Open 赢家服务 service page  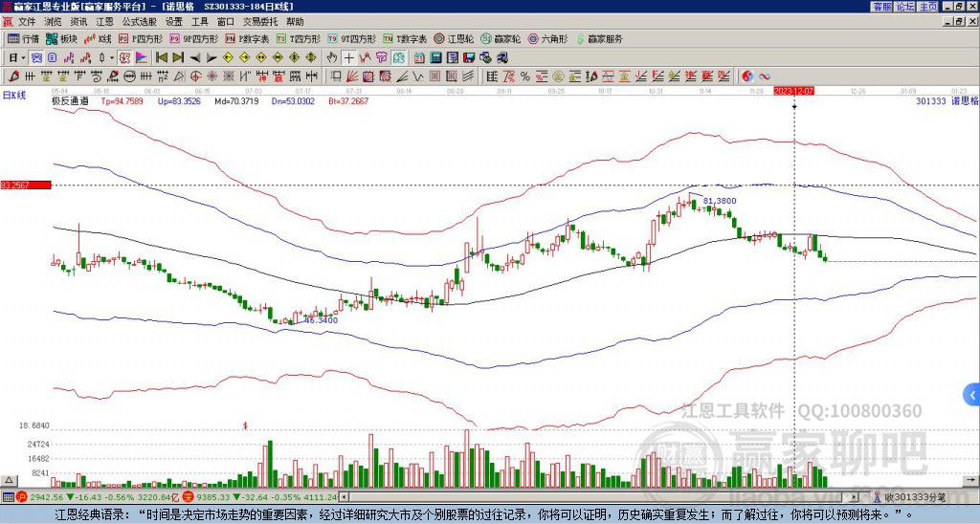point(599,38)
